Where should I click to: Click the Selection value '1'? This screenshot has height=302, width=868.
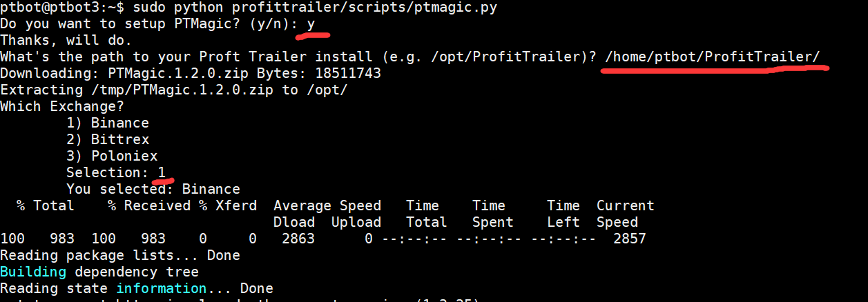pos(162,173)
